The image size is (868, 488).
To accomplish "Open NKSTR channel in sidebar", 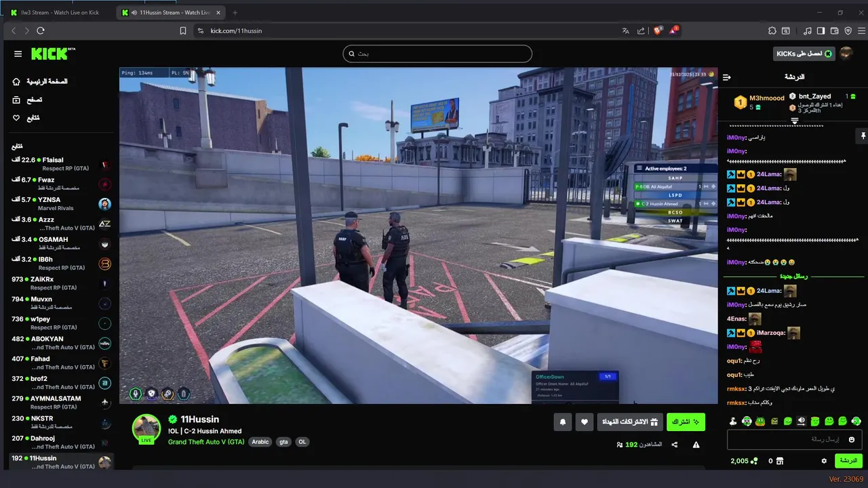I will [x=61, y=422].
